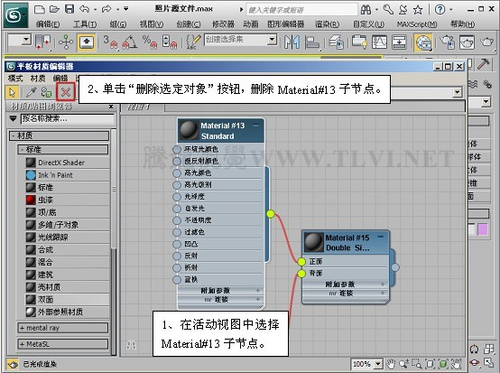500x373 pixels.
Task: Collapse the 材质 group in browser
Action: click(59, 136)
